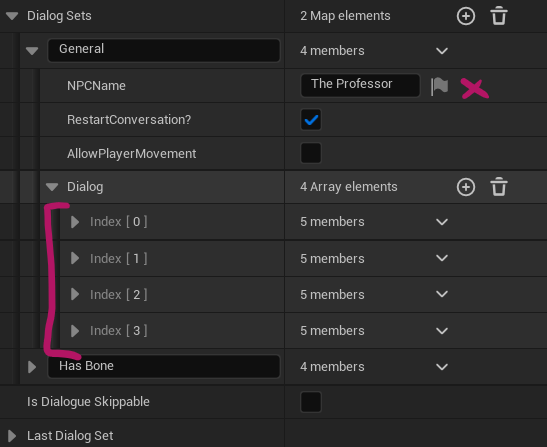Enable the Is Dialogue Skippable checkbox

tap(310, 402)
